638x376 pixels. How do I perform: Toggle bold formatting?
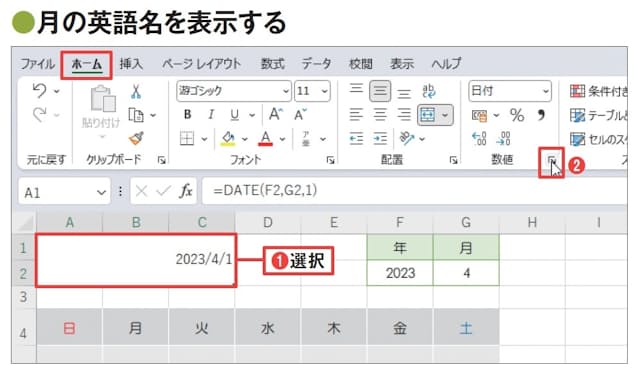click(x=187, y=115)
